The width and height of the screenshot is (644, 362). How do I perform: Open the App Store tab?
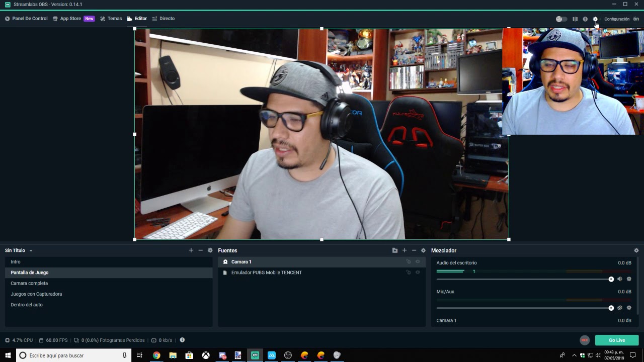point(73,19)
